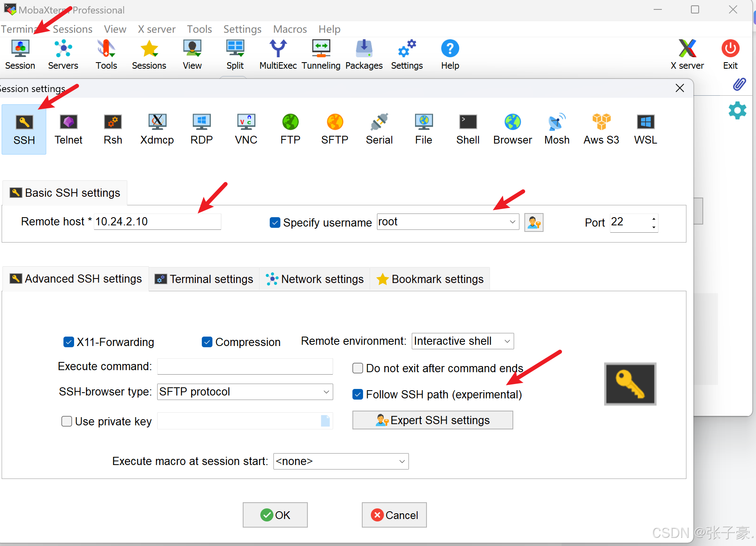This screenshot has width=756, height=546.
Task: Select the Shell session type
Action: [468, 129]
